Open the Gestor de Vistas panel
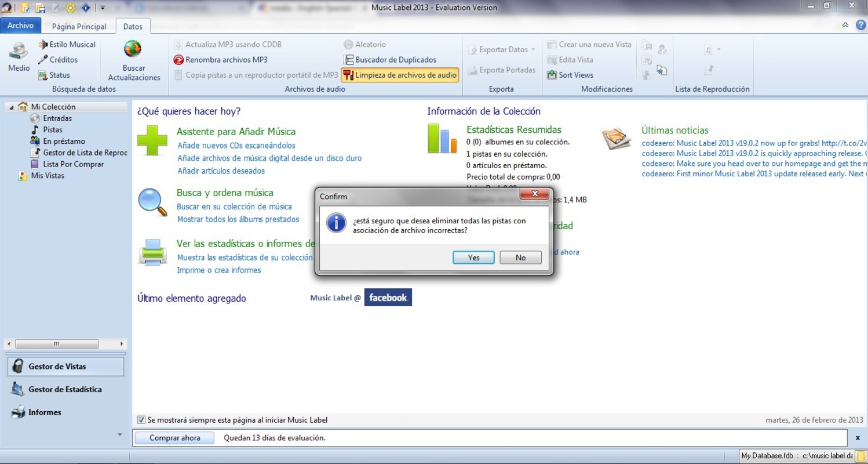 [65, 367]
